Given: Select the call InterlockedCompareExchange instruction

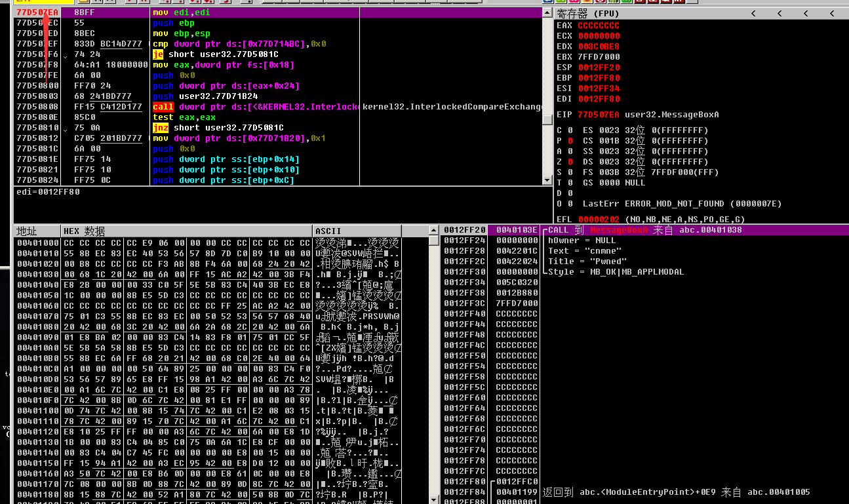Looking at the screenshot, I should (x=256, y=107).
